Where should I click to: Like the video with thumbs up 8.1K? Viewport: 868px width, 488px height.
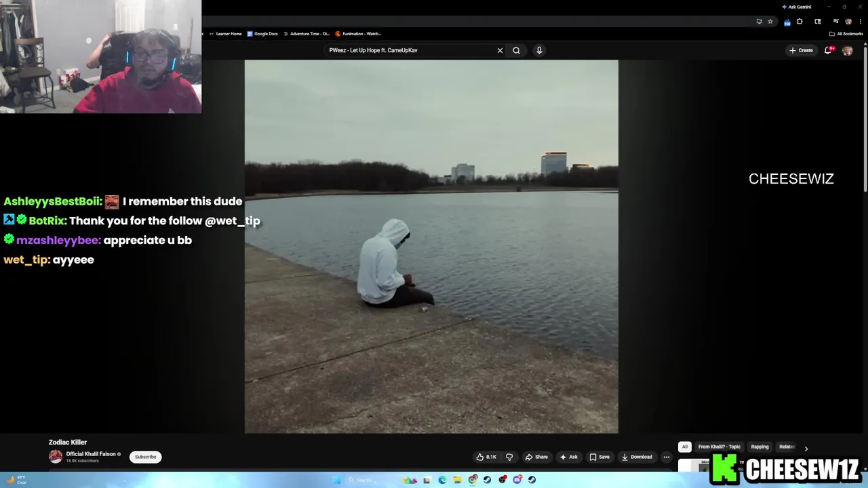click(x=487, y=457)
